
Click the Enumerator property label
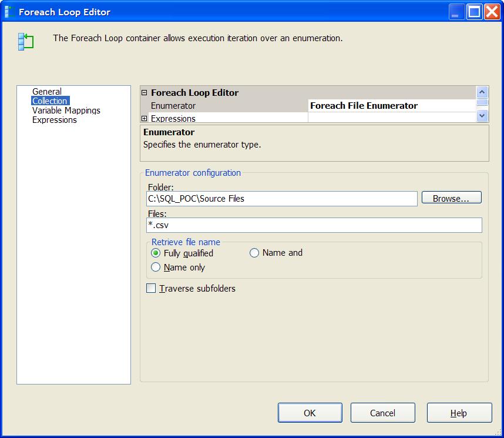pos(173,106)
